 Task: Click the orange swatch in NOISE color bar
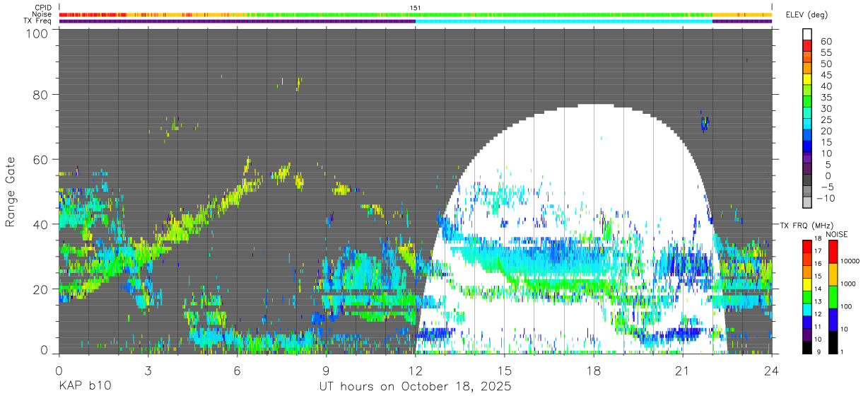coord(833,274)
